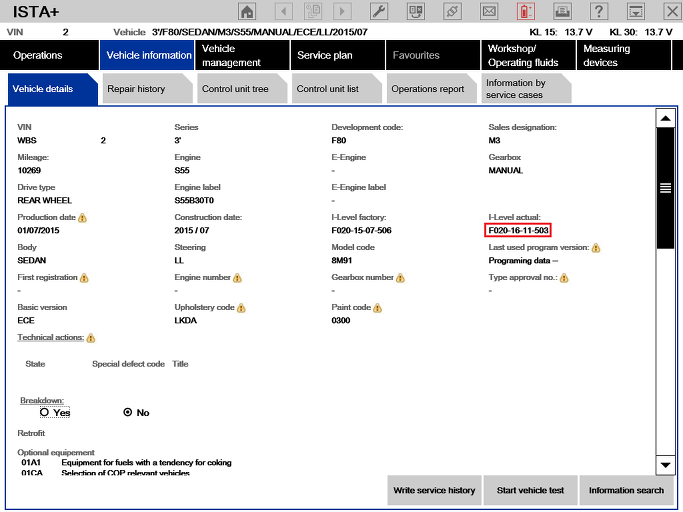Screen dimensions: 683x512
Task: Switch to Operations report tab
Action: tap(432, 89)
